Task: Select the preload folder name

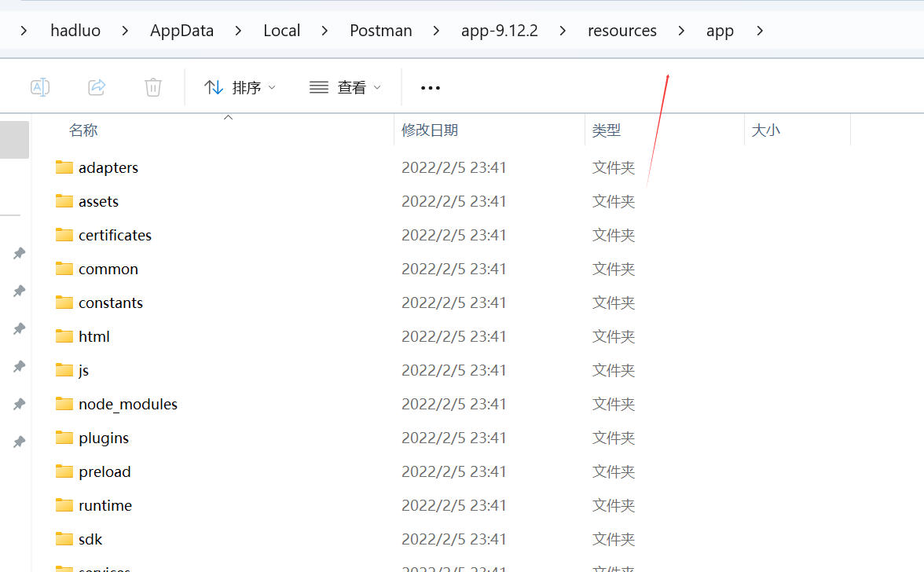Action: (105, 472)
